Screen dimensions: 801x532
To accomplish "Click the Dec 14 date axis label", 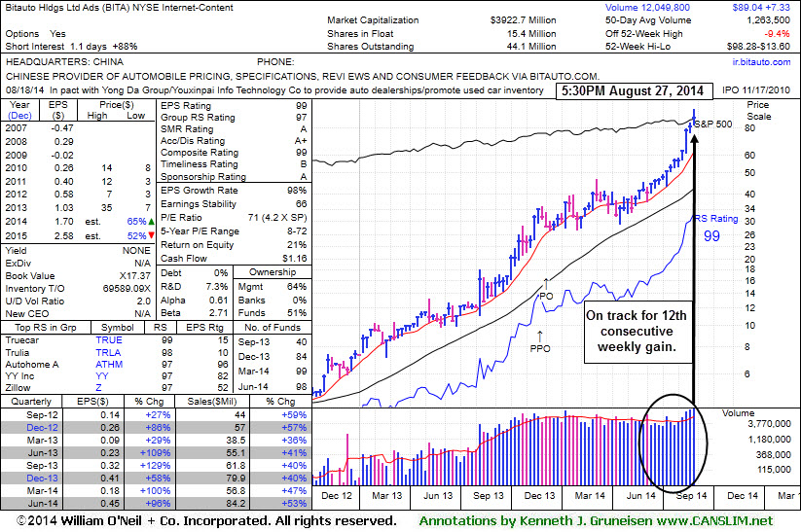I will coord(743,496).
